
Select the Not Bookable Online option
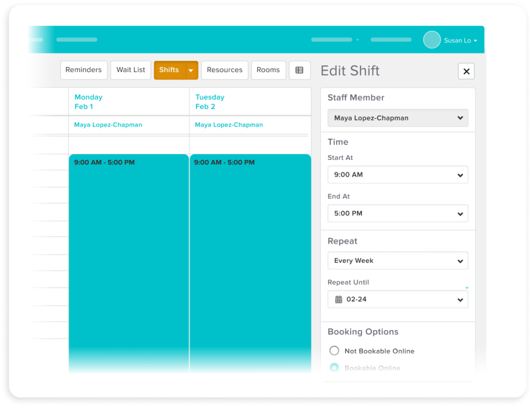(334, 350)
